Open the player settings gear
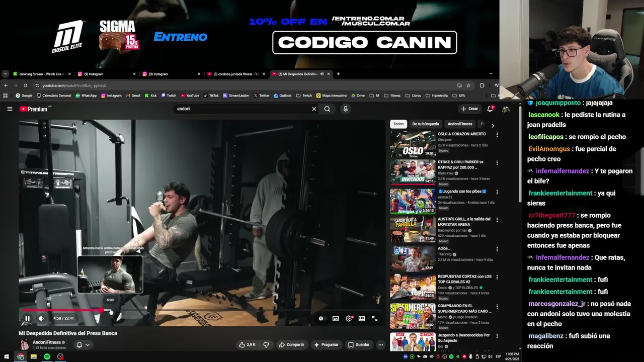 coord(349,318)
